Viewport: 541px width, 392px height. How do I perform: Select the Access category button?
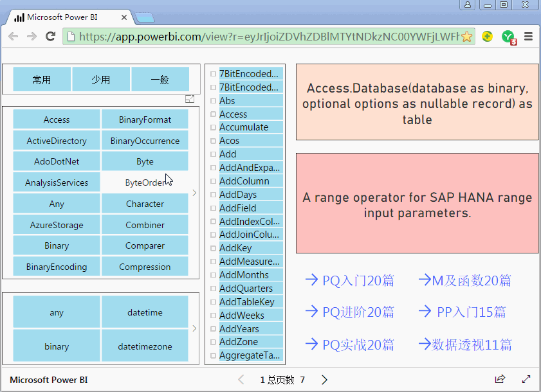coord(57,120)
